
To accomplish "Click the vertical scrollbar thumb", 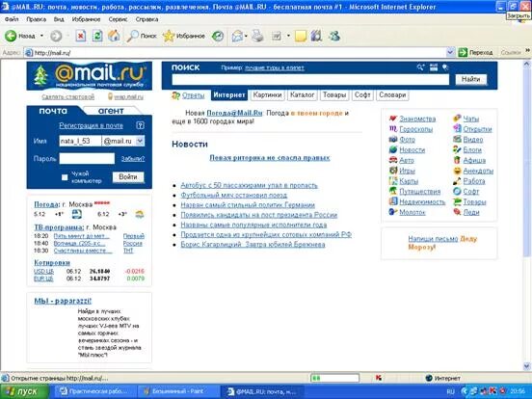I will (526, 163).
